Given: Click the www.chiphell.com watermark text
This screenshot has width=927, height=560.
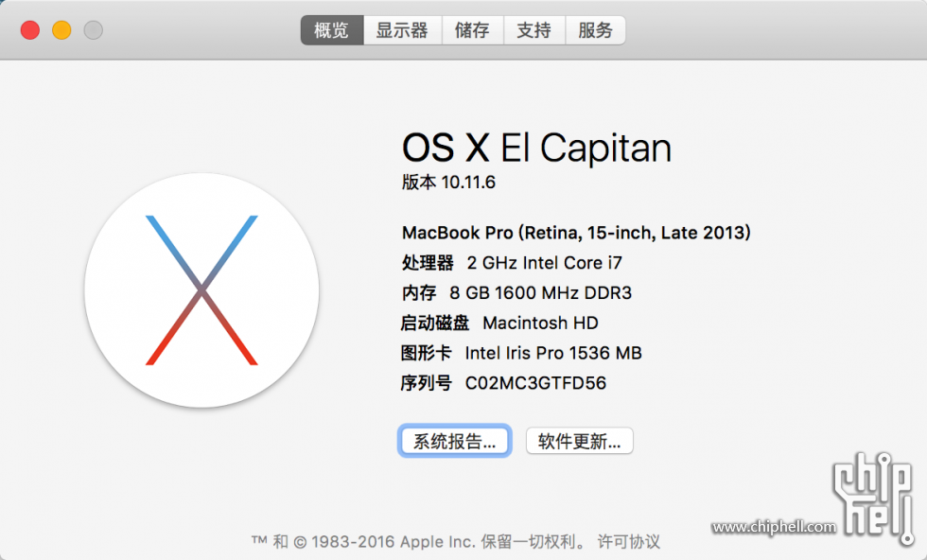Looking at the screenshot, I should 774,527.
